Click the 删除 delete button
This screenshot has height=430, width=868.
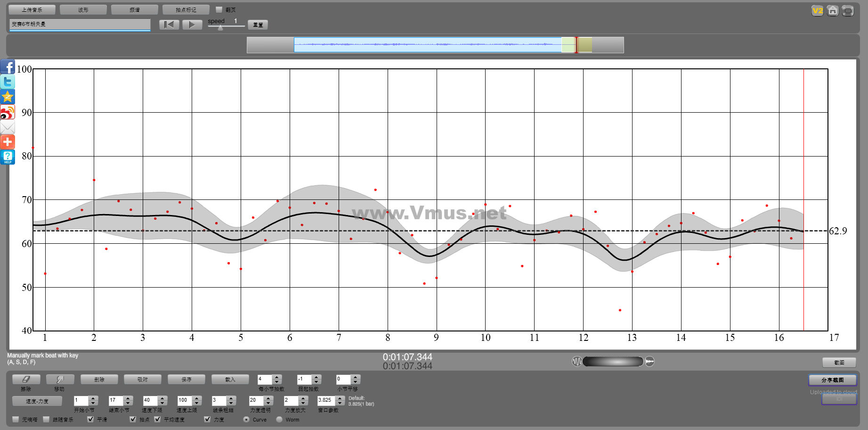[x=99, y=380]
